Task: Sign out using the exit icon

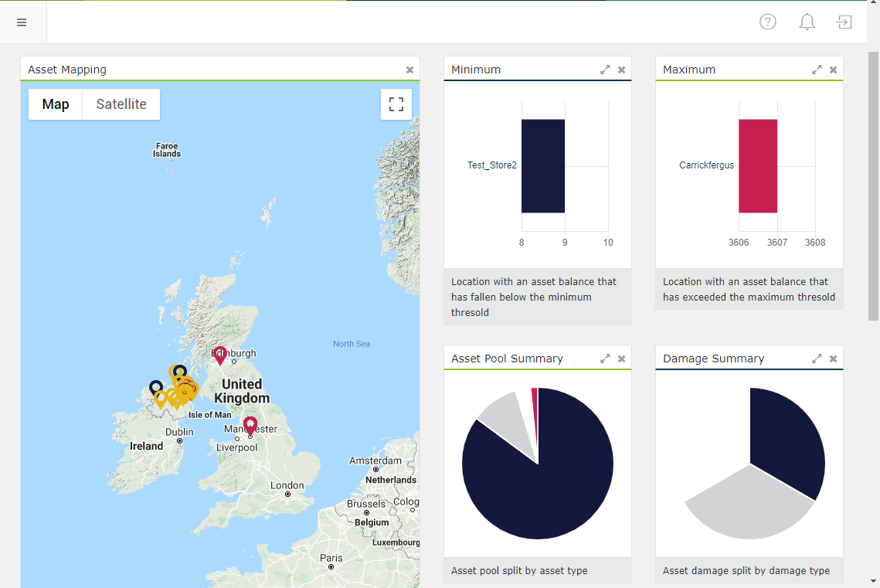Action: [844, 22]
